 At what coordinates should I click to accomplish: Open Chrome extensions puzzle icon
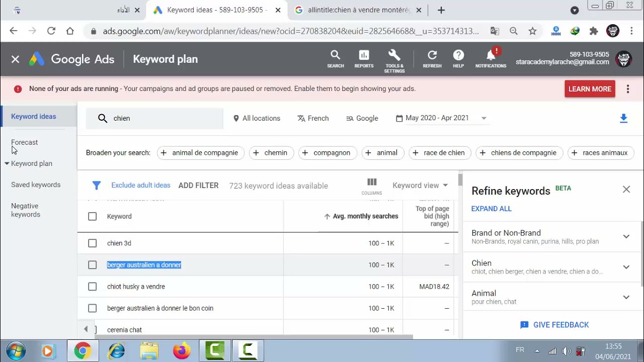594,31
